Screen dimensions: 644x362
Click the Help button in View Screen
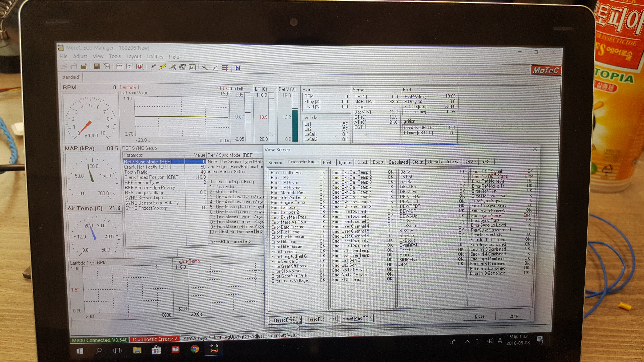(514, 315)
